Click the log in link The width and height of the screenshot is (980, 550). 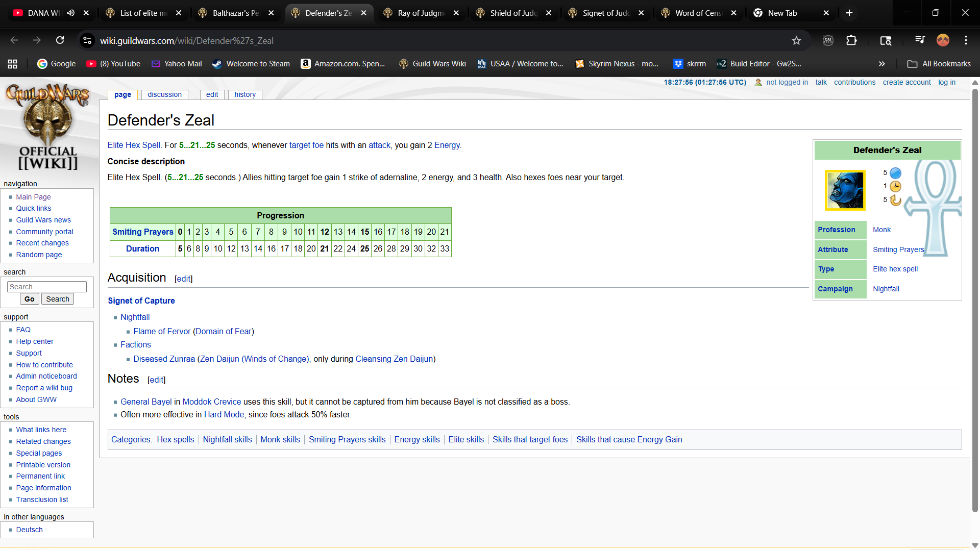(947, 82)
